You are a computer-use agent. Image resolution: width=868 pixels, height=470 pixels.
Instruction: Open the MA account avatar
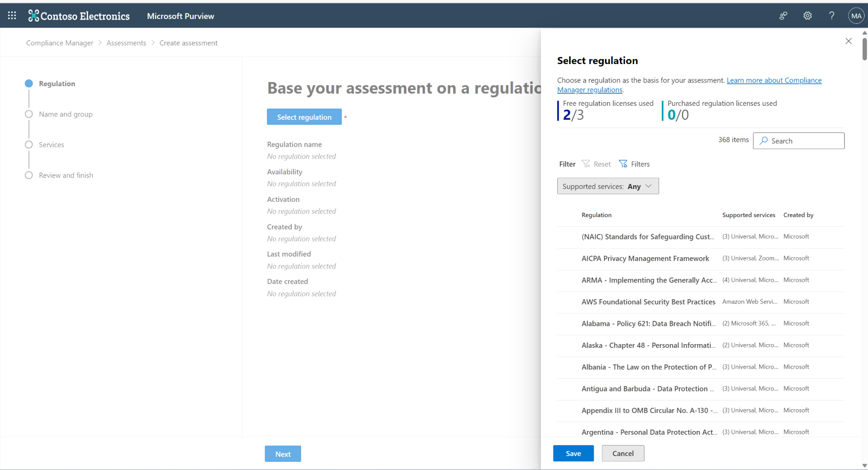tap(856, 16)
